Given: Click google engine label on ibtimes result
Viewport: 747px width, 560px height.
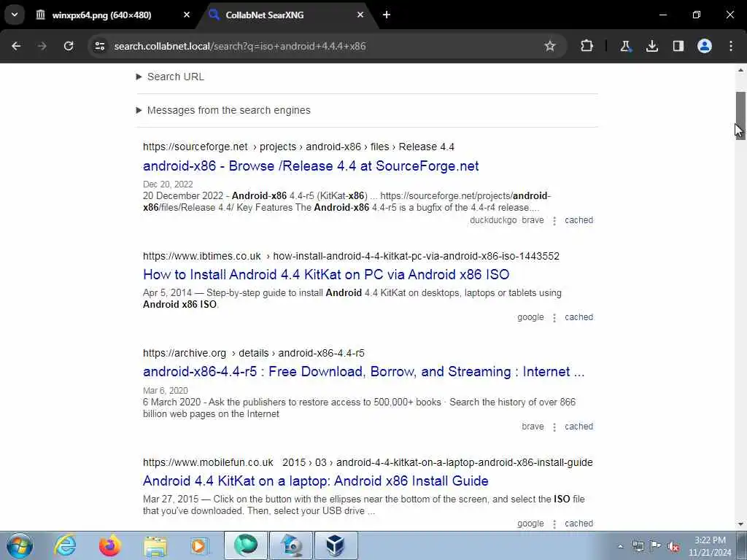Looking at the screenshot, I should click(x=531, y=317).
